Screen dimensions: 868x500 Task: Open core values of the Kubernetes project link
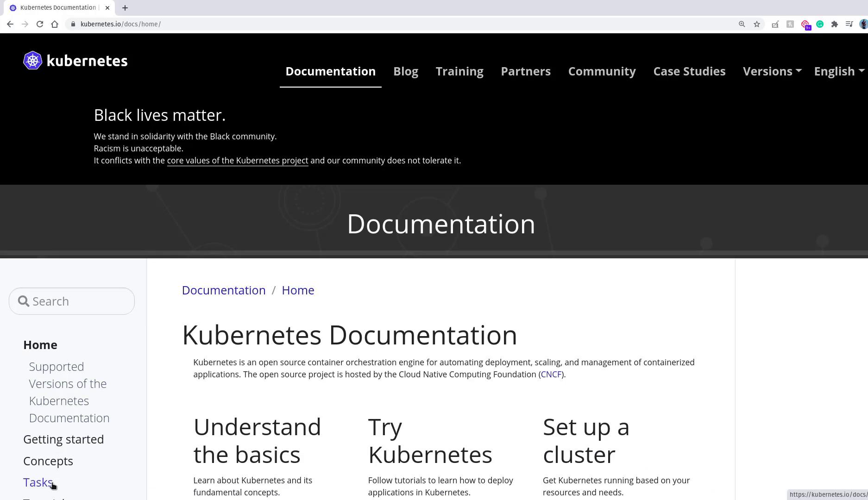coord(238,161)
